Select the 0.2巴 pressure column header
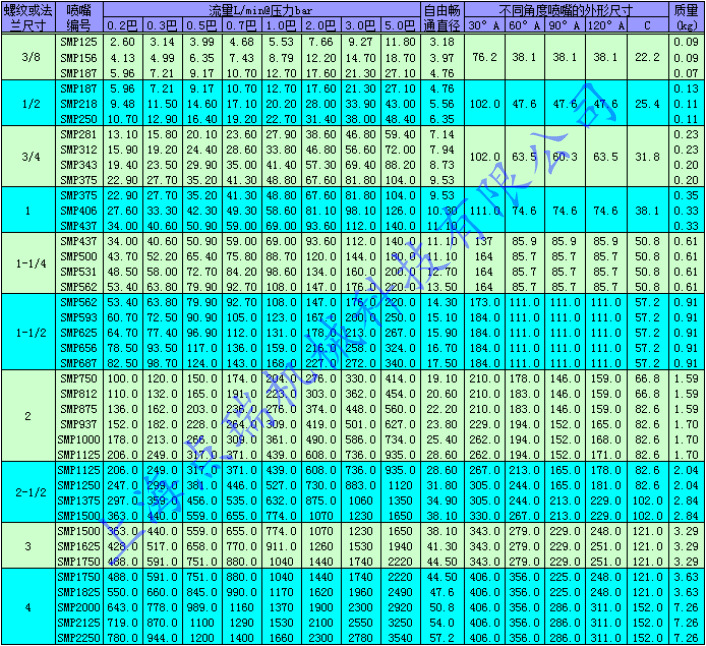Image resolution: width=706 pixels, height=646 pixels. (x=123, y=25)
